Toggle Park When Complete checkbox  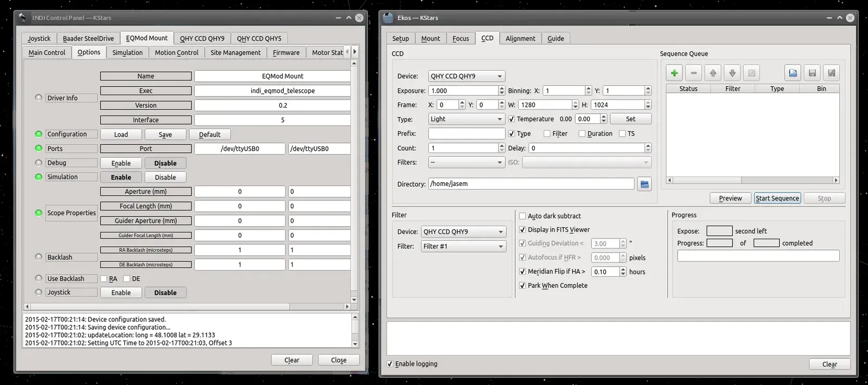522,286
